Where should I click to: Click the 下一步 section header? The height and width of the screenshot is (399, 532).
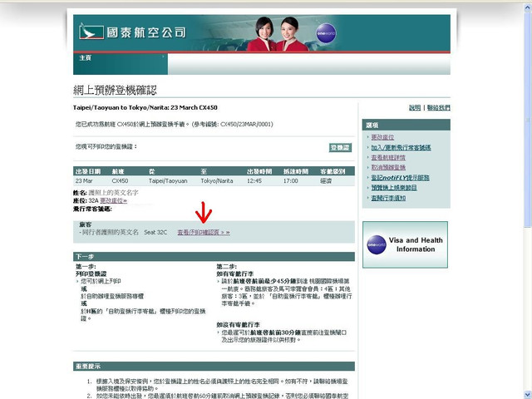click(214, 257)
